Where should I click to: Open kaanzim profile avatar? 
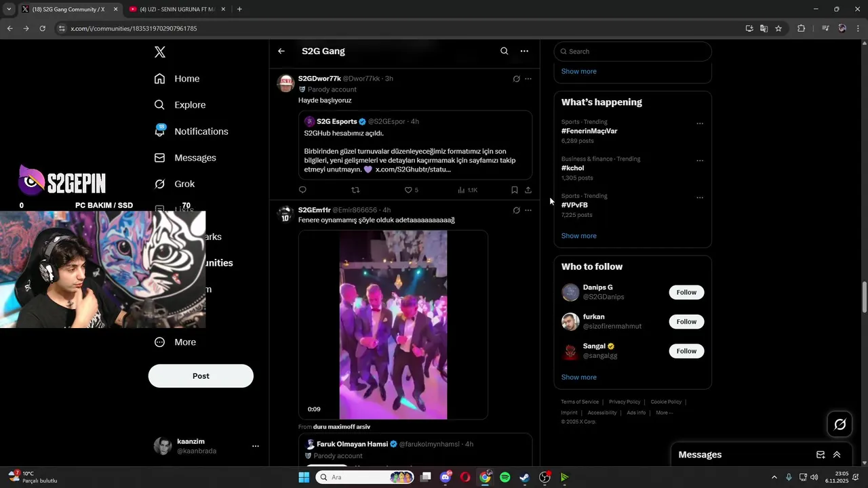(163, 446)
